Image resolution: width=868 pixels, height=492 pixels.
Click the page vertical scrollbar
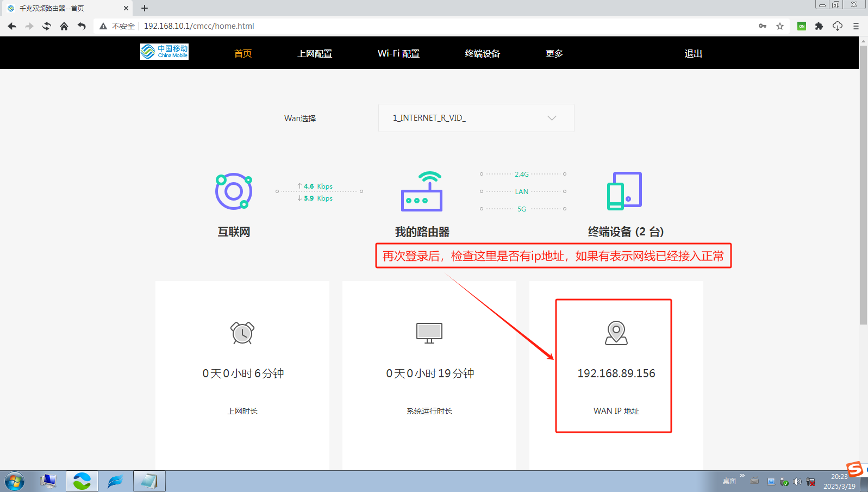tap(863, 185)
